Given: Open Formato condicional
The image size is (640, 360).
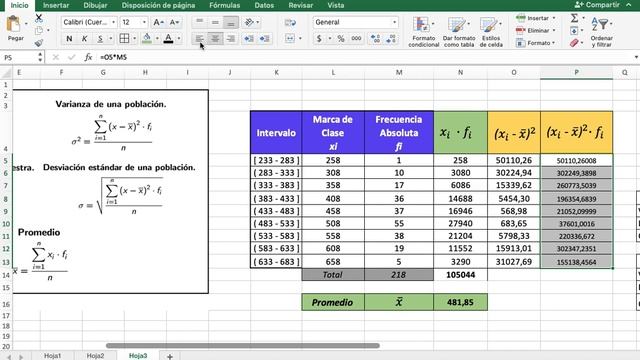Looking at the screenshot, I should tap(423, 32).
